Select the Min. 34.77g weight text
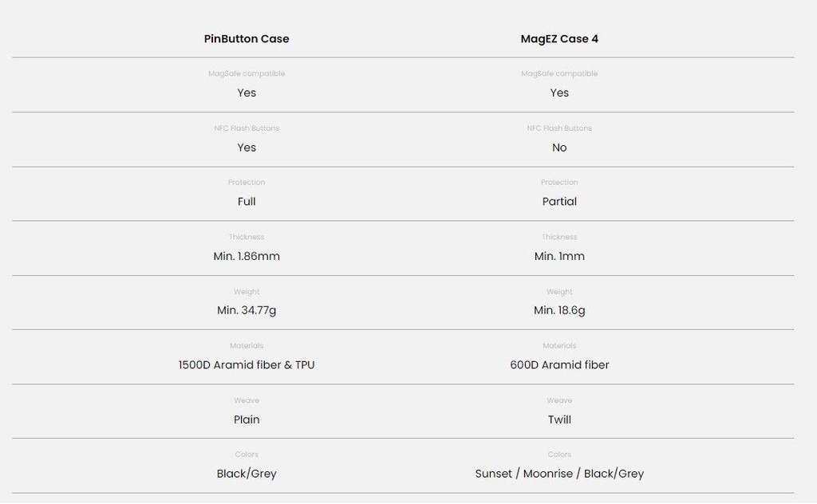 [247, 310]
